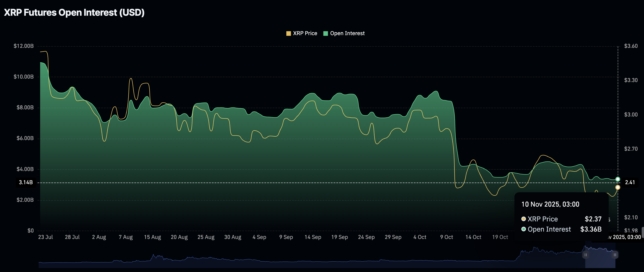
Task: Grab the left range selector handle
Action: [585, 255]
